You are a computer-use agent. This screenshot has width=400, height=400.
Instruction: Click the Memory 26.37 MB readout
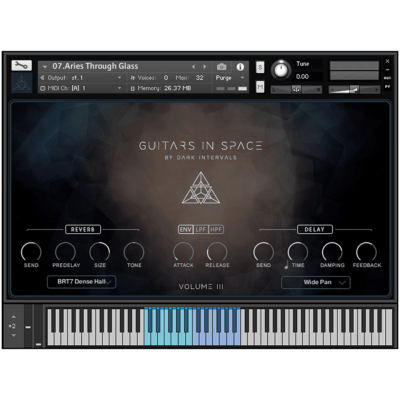point(178,88)
